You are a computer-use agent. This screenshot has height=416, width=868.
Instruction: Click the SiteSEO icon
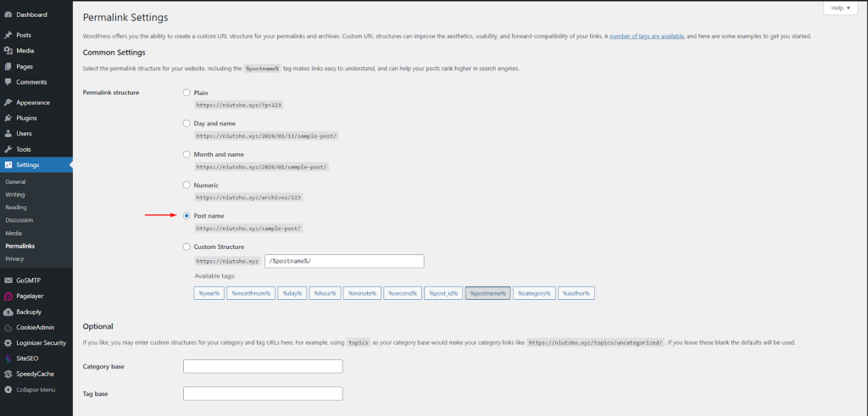[x=8, y=358]
